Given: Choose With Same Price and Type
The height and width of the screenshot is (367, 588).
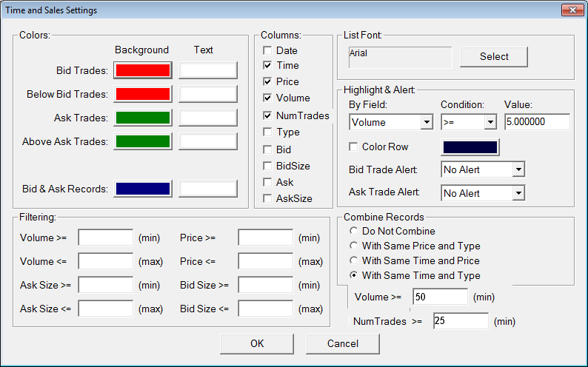Looking at the screenshot, I should click(x=353, y=246).
